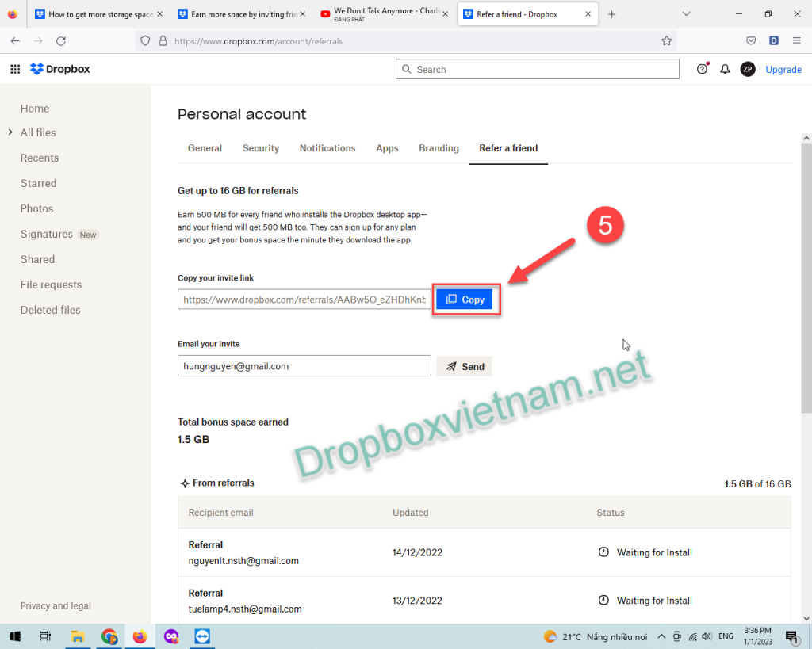The width and height of the screenshot is (812, 649).
Task: Send the email invite
Action: (464, 366)
